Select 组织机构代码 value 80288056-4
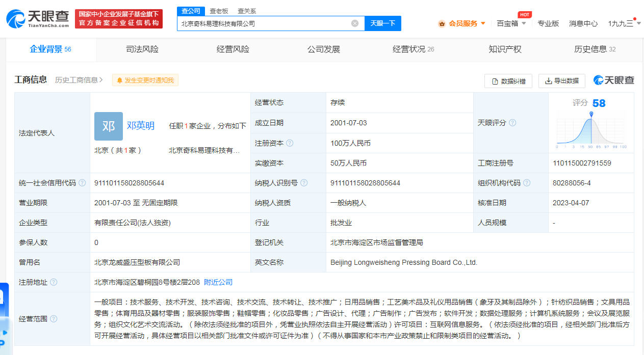This screenshot has width=644, height=355. (572, 183)
